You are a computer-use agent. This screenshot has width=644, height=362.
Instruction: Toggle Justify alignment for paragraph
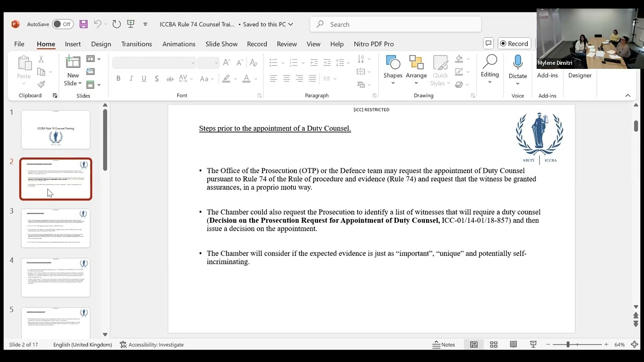(312, 78)
